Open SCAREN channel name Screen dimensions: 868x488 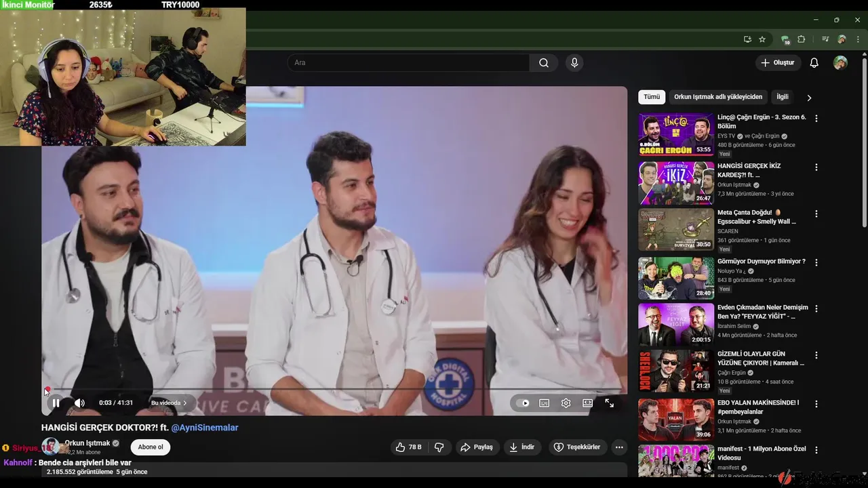pyautogui.click(x=728, y=231)
